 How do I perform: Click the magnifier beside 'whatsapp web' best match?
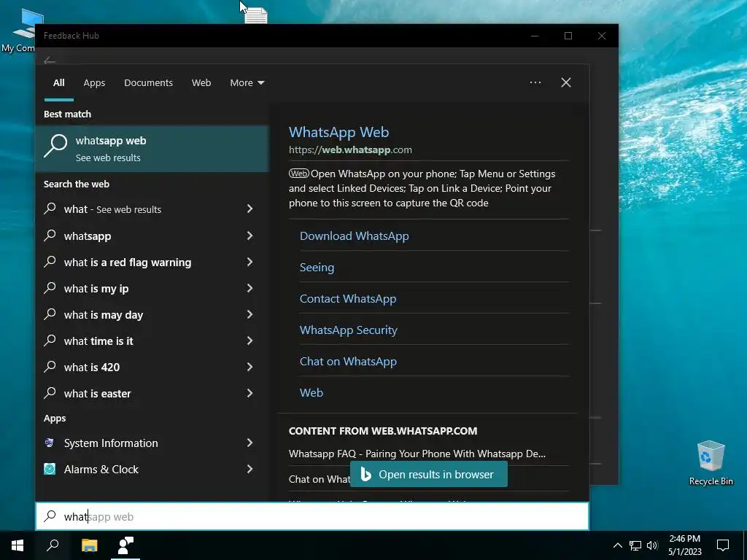[55, 146]
